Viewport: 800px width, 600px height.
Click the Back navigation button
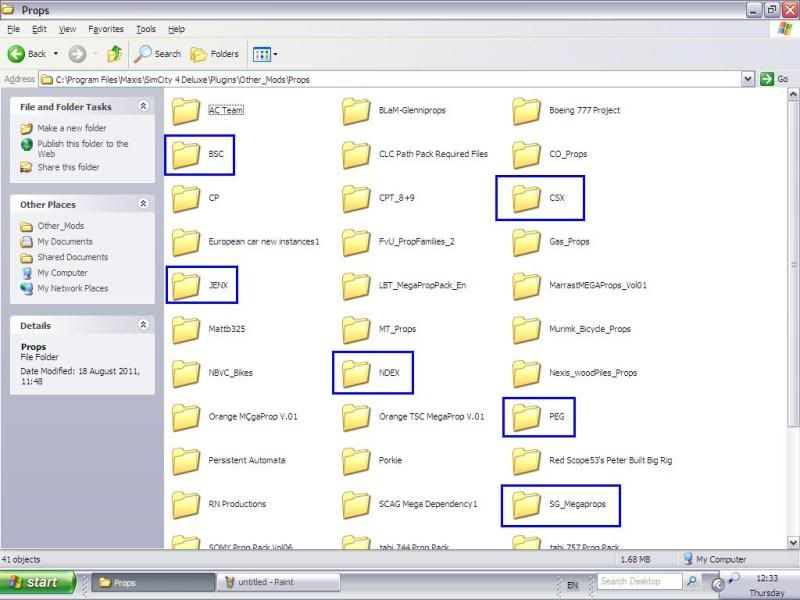pos(27,54)
